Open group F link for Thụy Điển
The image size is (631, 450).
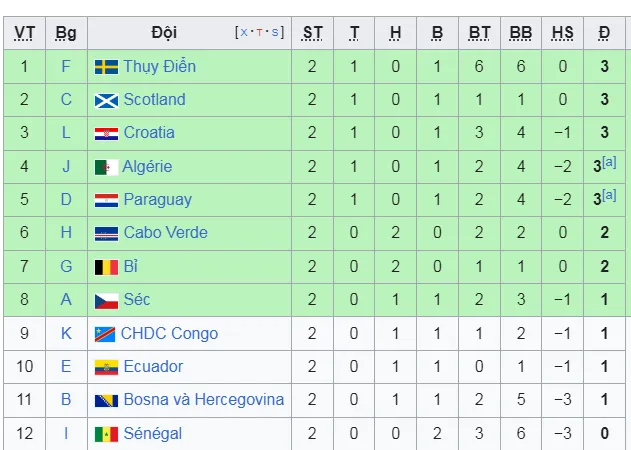point(66,67)
